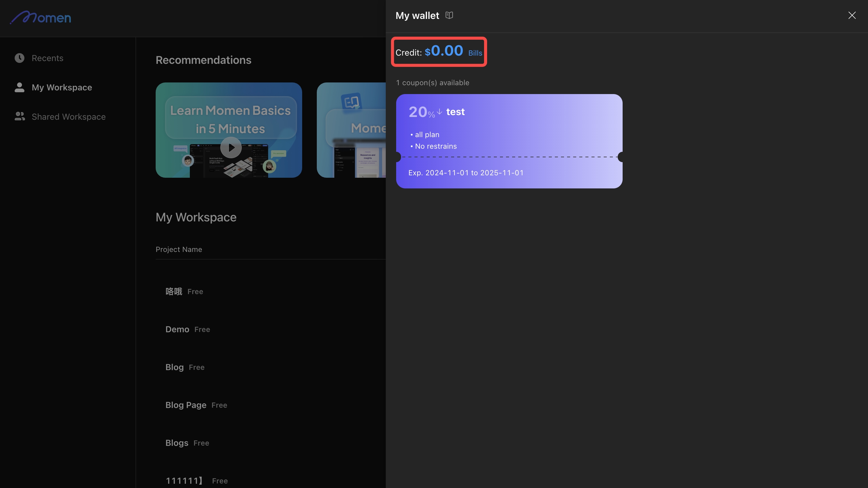Open the Learn Momen Basics in 5 Minutes card

click(x=229, y=130)
